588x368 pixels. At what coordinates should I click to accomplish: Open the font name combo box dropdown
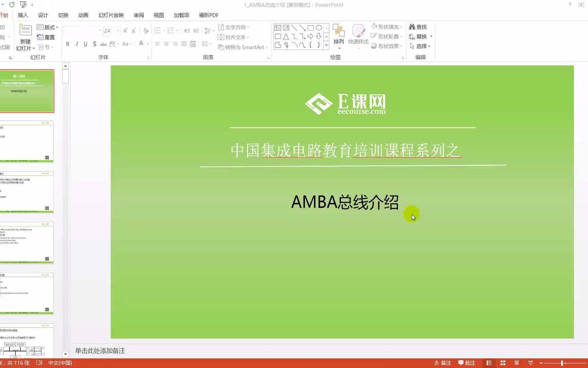(x=100, y=31)
